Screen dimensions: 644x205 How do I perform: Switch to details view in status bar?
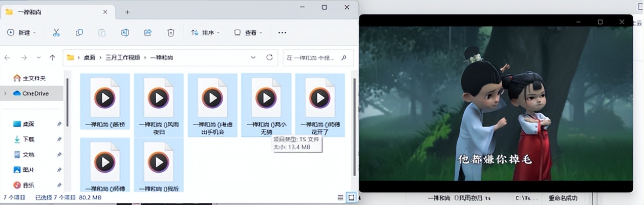point(341,197)
